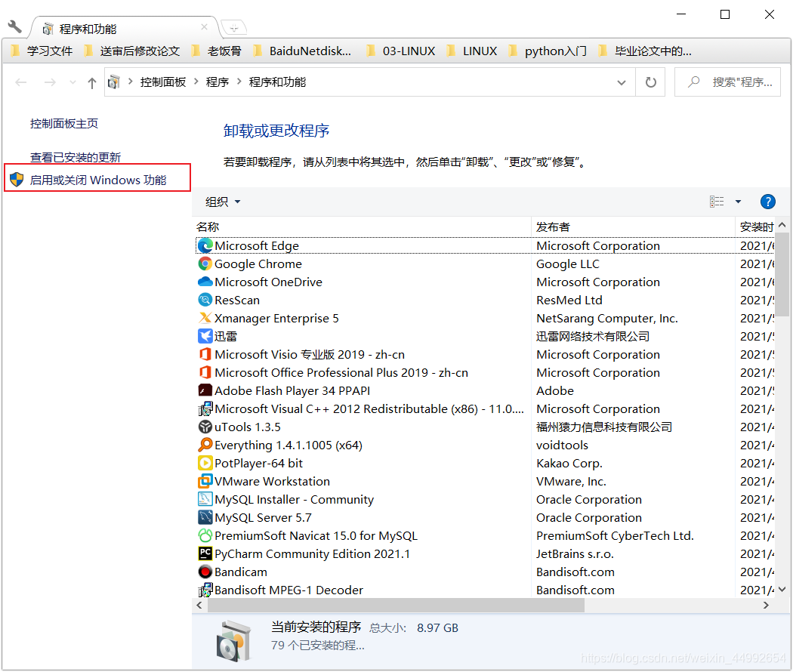
Task: Click the refresh icon in address bar
Action: pos(650,82)
